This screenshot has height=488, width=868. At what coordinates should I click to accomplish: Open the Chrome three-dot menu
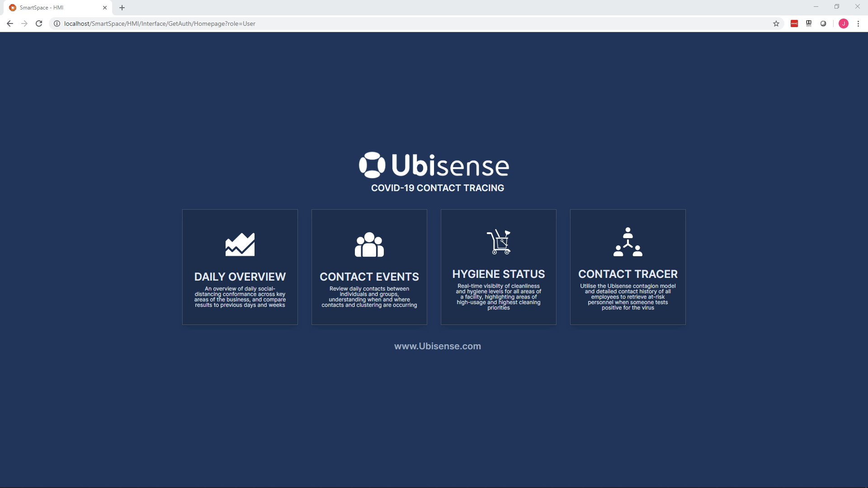(x=858, y=23)
